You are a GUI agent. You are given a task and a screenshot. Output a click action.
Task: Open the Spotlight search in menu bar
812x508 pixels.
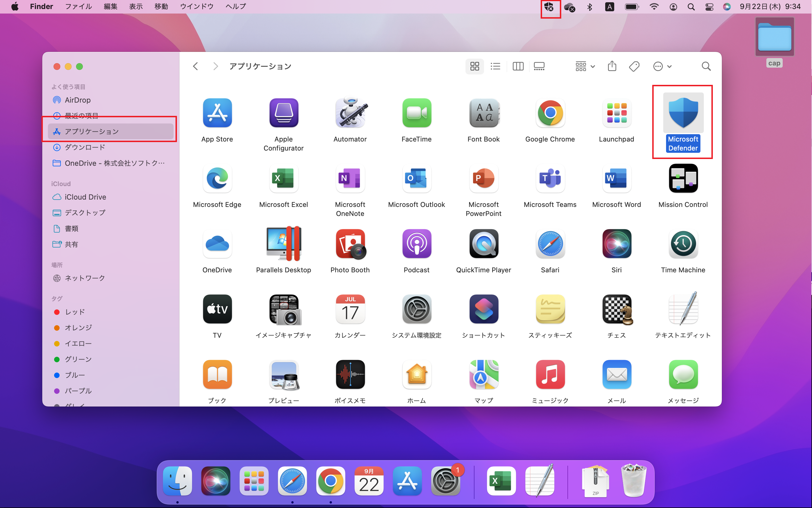[x=691, y=7]
